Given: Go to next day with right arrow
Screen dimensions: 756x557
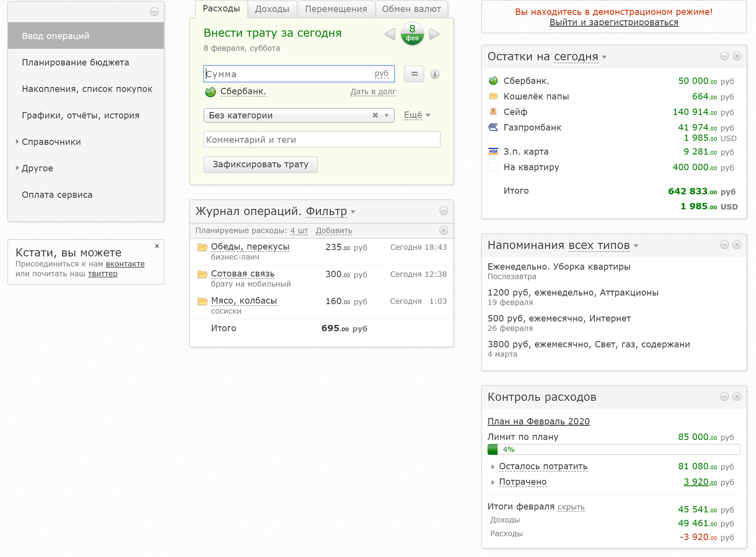Looking at the screenshot, I should 434,34.
